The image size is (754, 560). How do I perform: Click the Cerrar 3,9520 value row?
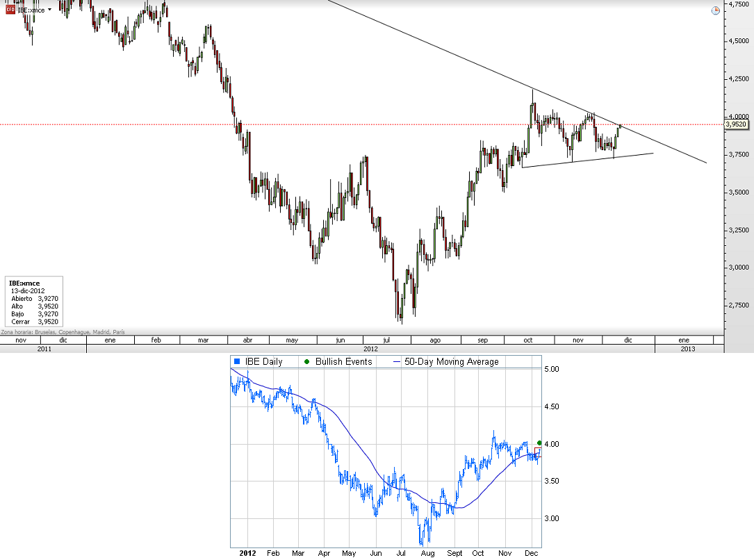tap(34, 322)
